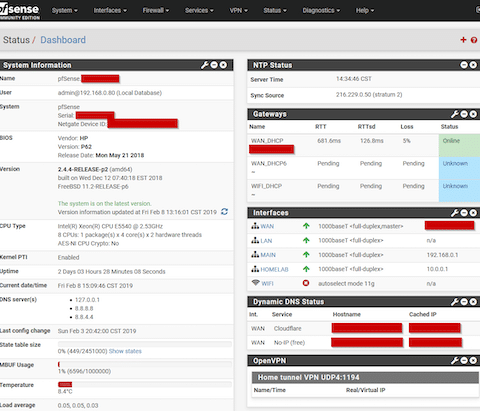The height and width of the screenshot is (411, 480).
Task: Open the VPN menu
Action: (x=238, y=10)
